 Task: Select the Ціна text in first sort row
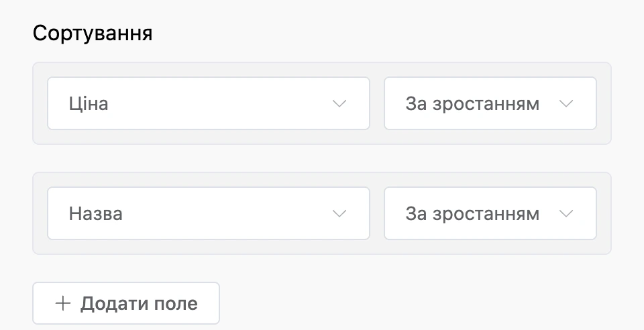pyautogui.click(x=89, y=103)
